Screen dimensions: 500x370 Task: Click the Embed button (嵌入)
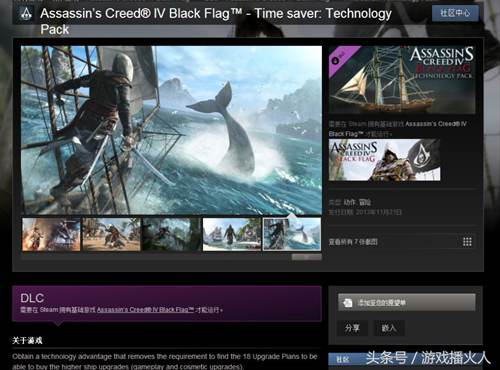click(x=389, y=328)
